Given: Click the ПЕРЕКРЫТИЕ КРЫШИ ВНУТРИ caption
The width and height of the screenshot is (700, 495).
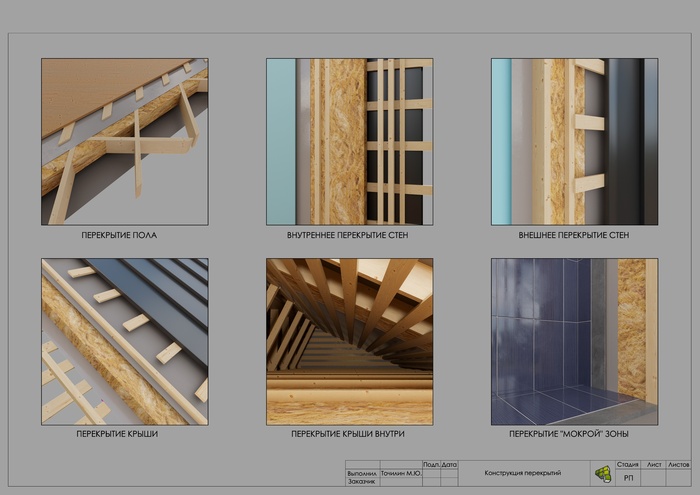Looking at the screenshot, I should (x=348, y=435).
